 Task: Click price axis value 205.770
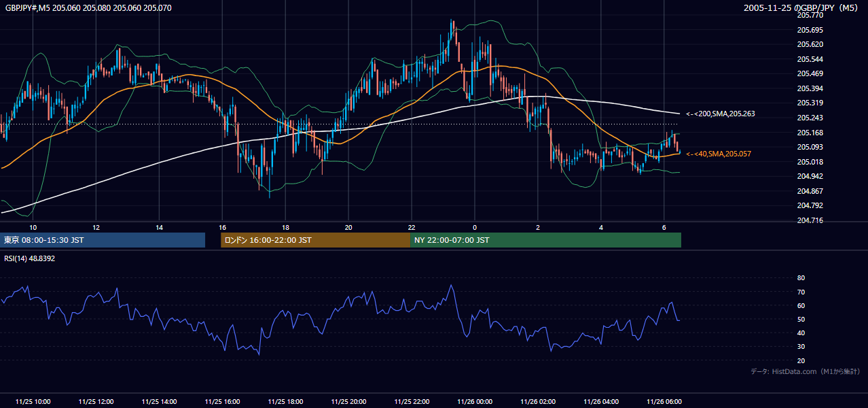click(810, 15)
